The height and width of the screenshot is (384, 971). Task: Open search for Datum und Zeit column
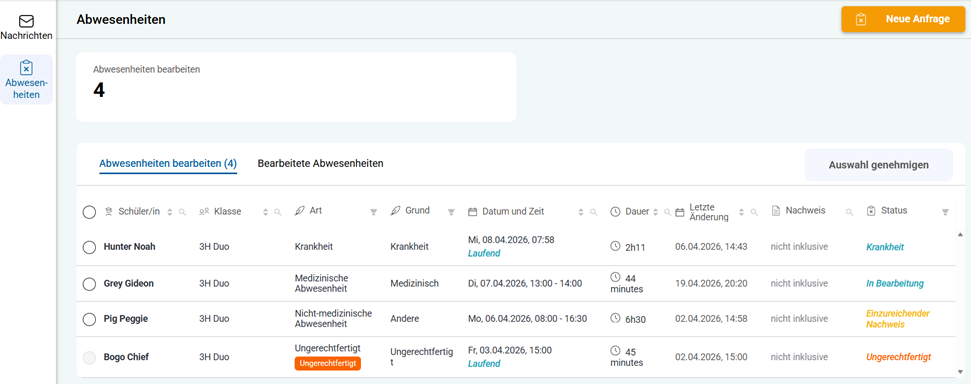[593, 212]
